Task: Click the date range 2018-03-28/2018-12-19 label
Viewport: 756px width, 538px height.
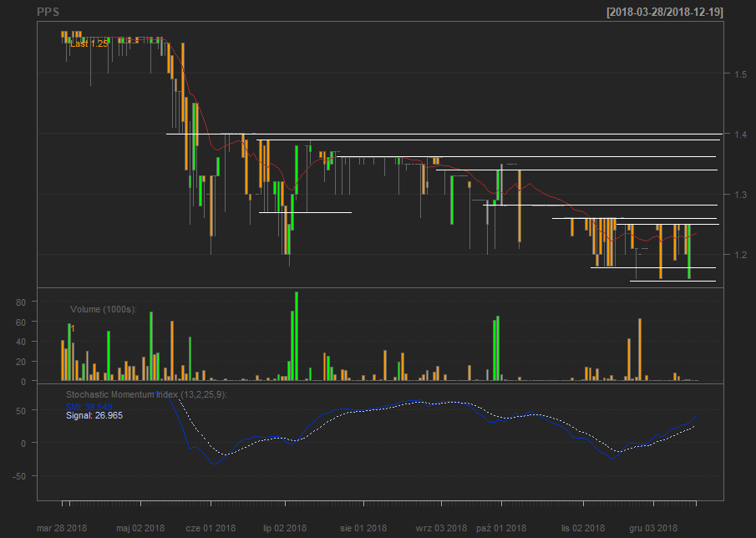Action: [x=665, y=12]
